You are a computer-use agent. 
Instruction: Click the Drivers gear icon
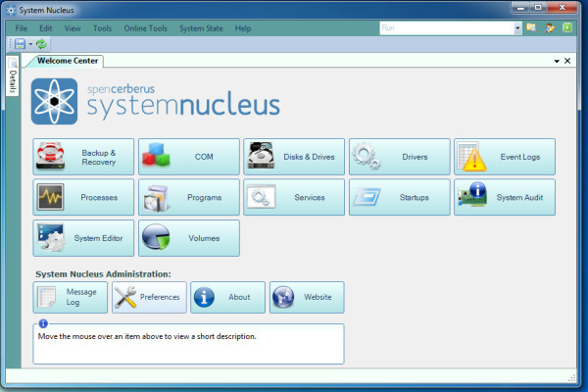(367, 155)
